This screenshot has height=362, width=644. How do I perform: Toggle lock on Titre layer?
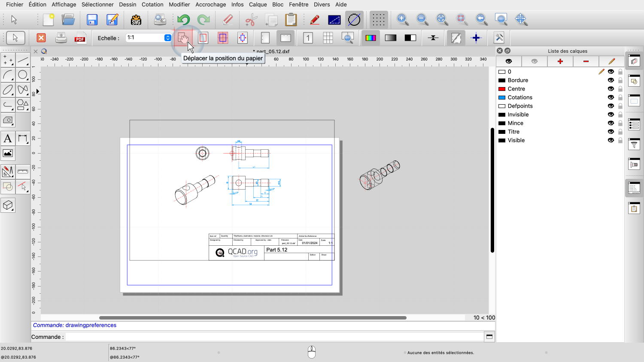click(x=620, y=132)
